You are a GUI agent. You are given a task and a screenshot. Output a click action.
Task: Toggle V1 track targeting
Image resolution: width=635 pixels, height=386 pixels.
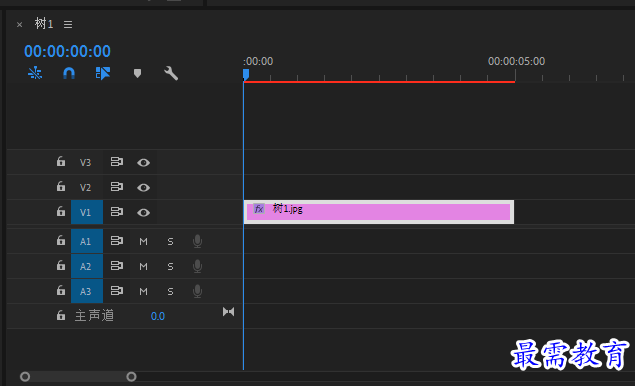point(87,212)
